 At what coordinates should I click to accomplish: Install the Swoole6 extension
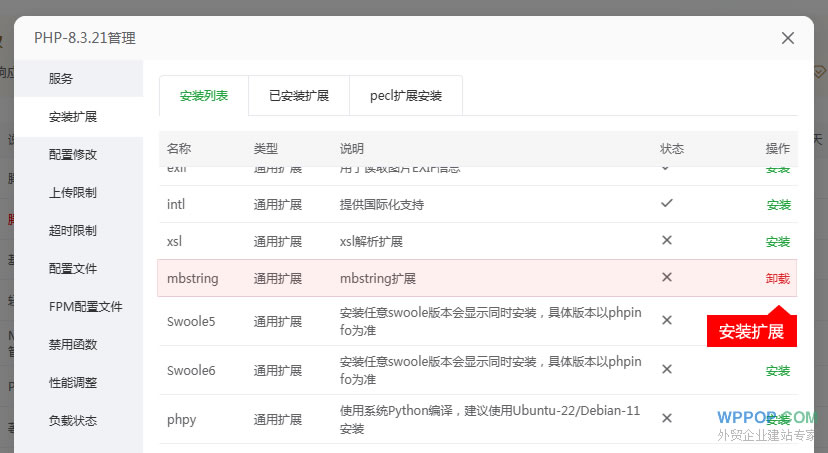pyautogui.click(x=778, y=371)
